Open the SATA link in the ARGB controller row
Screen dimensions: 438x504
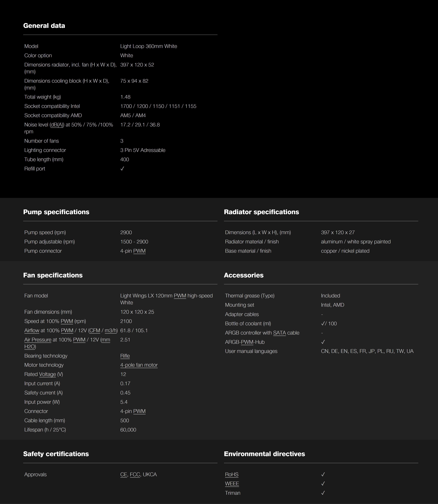(x=279, y=333)
